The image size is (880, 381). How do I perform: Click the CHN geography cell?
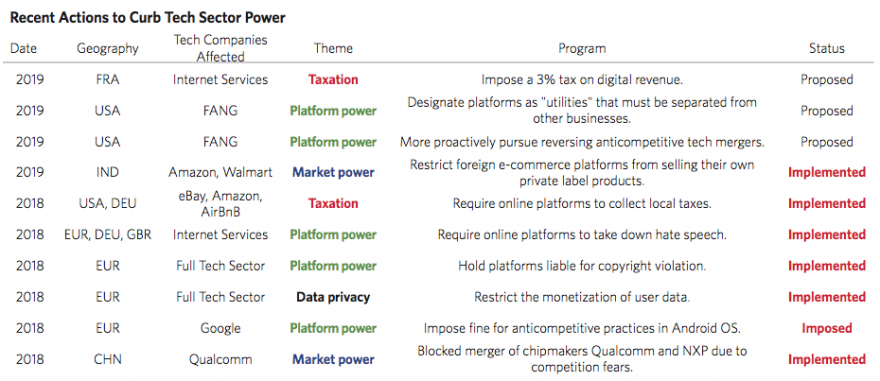(x=107, y=360)
